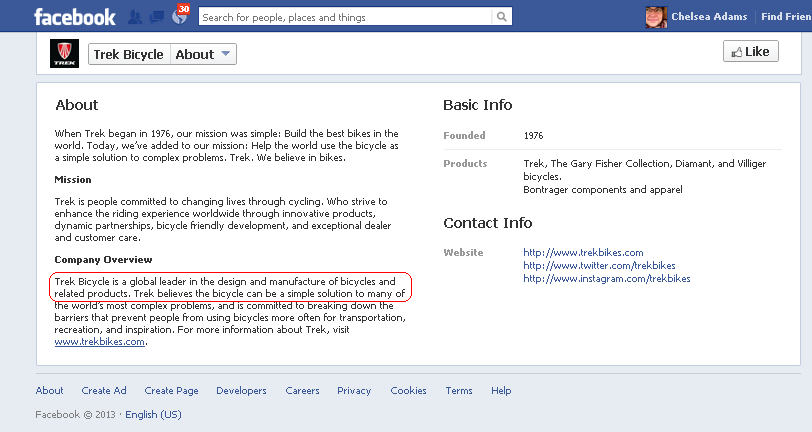Click "Bontrager components and apparel" text

point(603,190)
